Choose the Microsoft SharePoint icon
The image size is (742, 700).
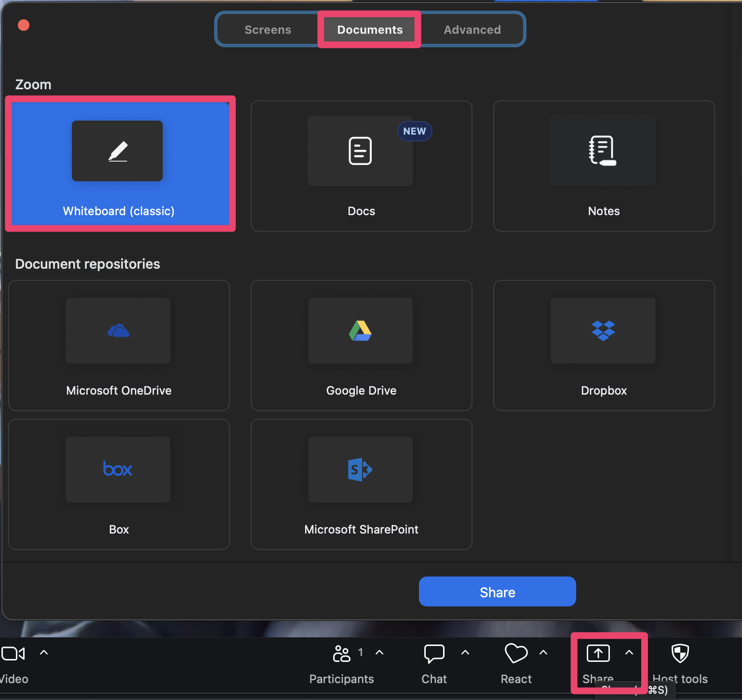(360, 469)
